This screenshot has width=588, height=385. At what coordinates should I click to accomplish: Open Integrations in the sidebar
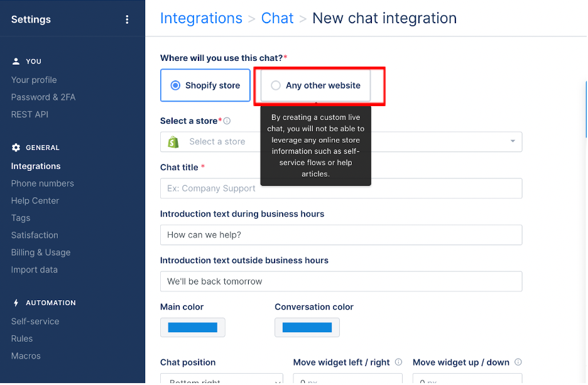[x=36, y=166]
